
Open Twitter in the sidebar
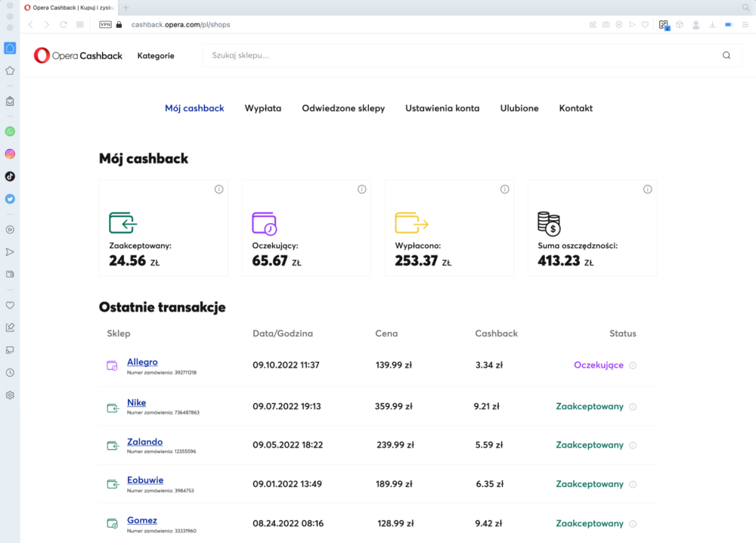tap(10, 199)
